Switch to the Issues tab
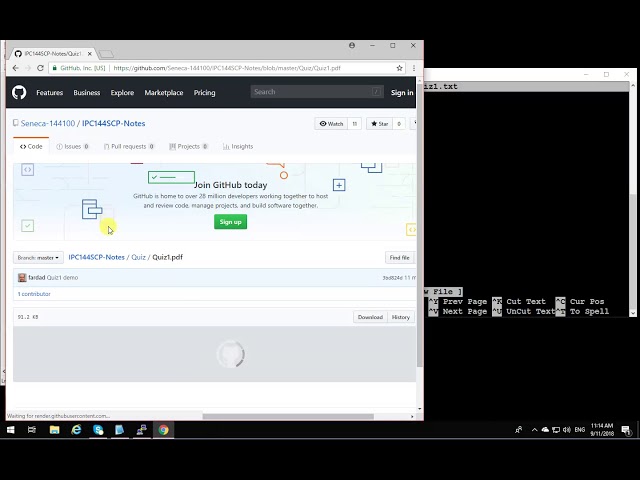 (72, 146)
